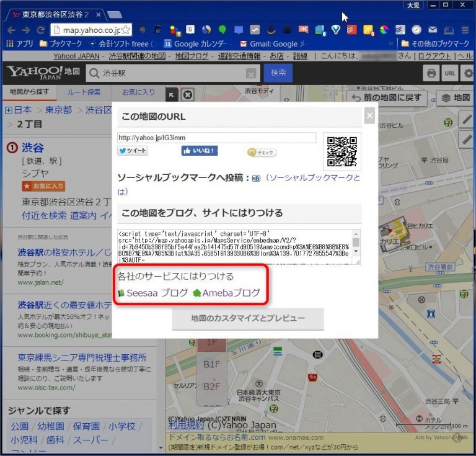Image resolution: width=476 pixels, height=456 pixels.
Task: Click the print icon in map header
Action: point(431,73)
